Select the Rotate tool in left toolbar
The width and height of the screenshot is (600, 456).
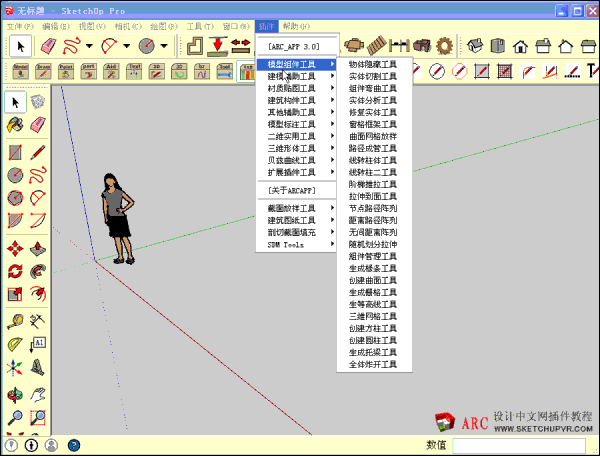[15, 272]
